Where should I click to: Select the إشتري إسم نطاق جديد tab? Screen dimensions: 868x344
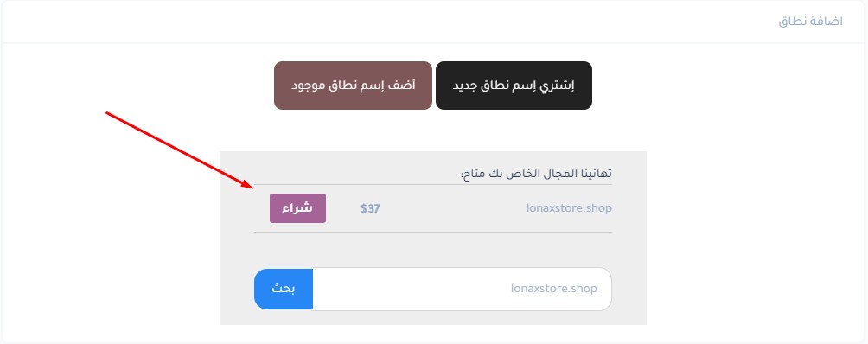click(x=514, y=86)
